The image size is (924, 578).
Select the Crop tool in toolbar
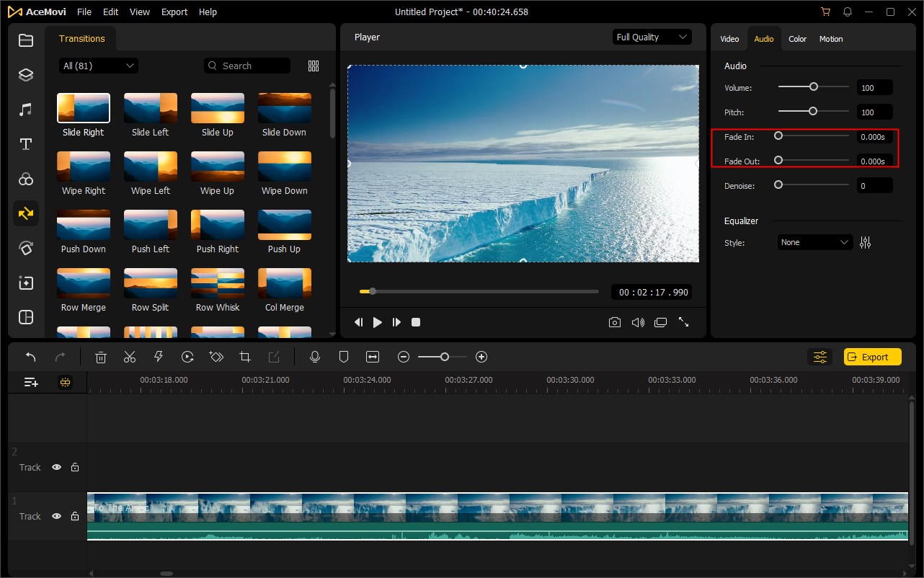click(245, 357)
